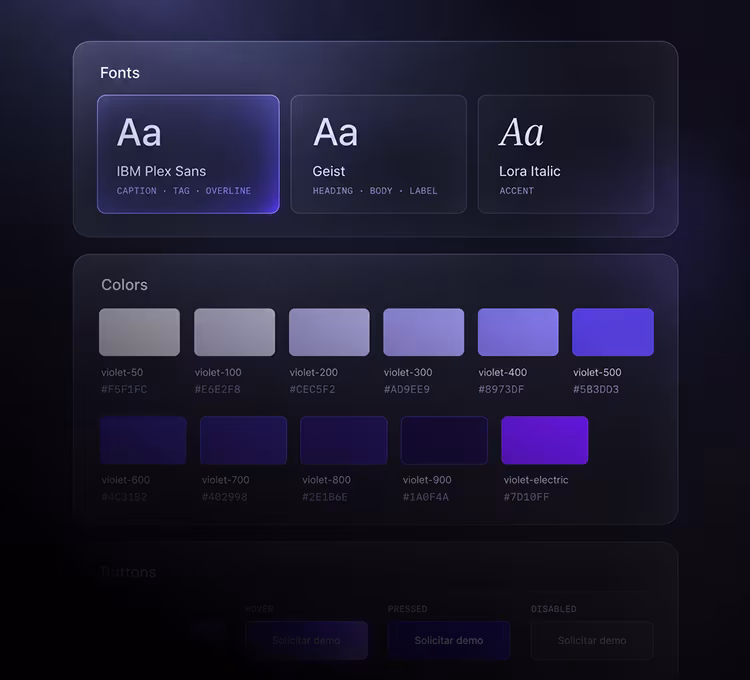Click the violet-100 color swatch

[x=234, y=332]
